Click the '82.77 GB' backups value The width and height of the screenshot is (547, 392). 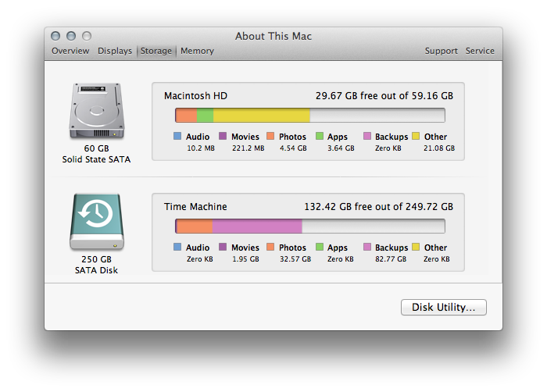click(391, 259)
